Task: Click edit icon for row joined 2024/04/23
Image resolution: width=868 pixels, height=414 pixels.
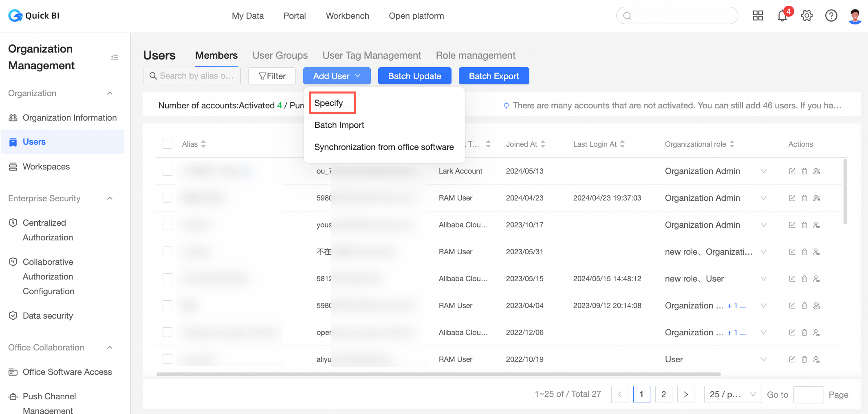Action: click(792, 198)
